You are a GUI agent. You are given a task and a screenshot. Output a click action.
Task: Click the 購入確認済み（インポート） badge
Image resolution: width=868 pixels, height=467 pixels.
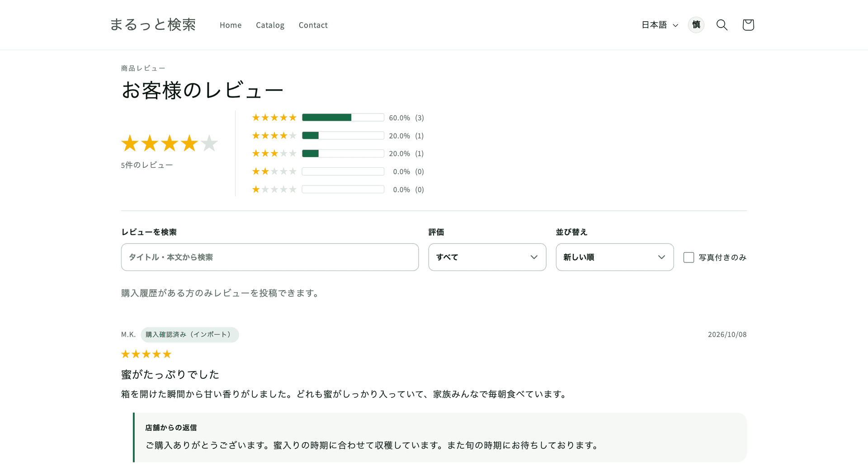pos(190,335)
